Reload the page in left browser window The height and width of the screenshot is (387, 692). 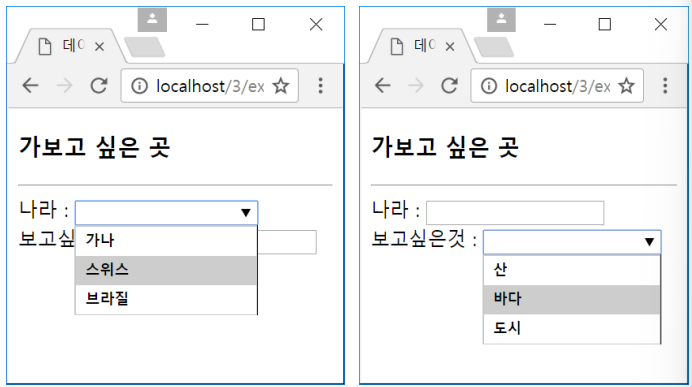pos(99,86)
